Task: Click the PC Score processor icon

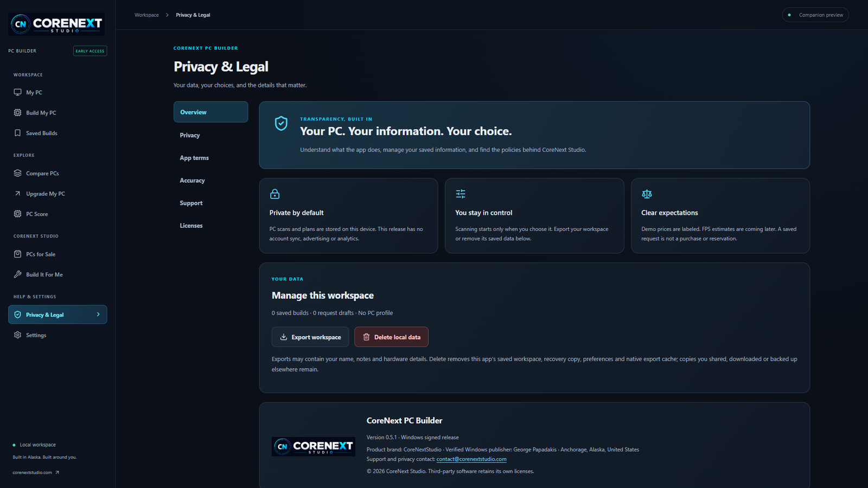Action: 17,214
